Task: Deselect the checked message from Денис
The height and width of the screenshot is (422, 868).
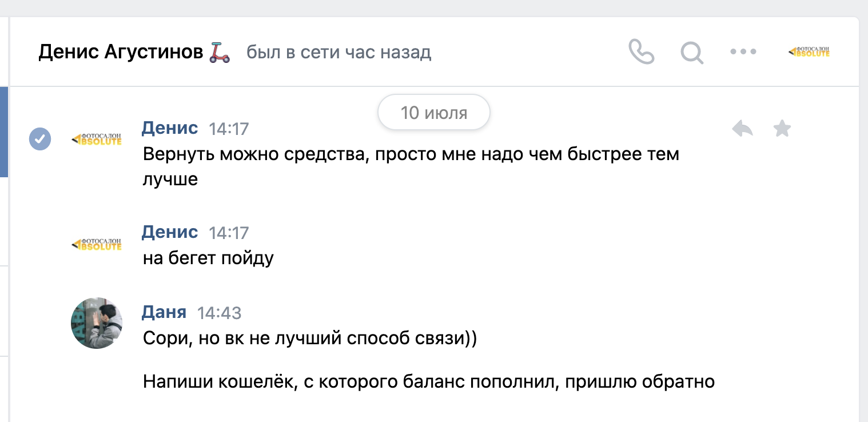Action: 40,138
